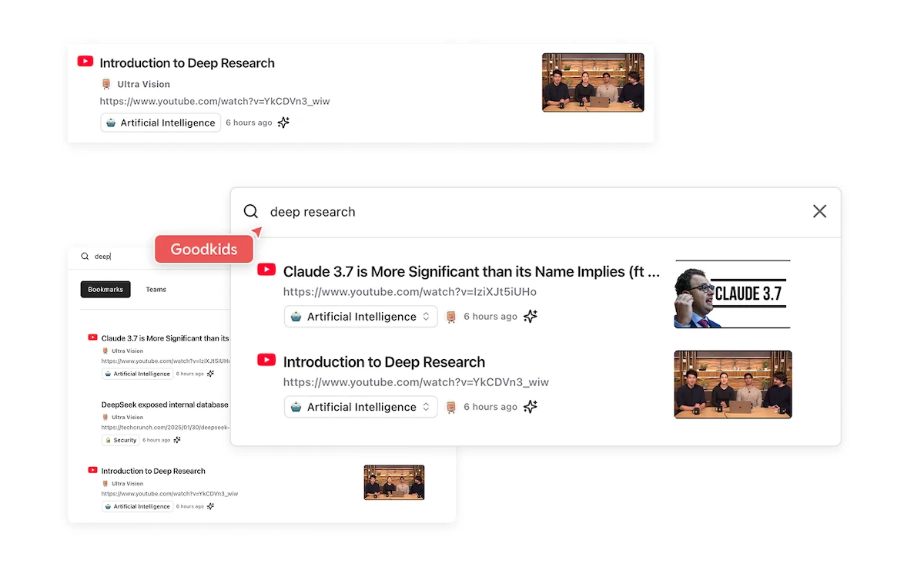Viewport: 924px width, 581px height.
Task: Click the Ultra Vision avatar under the DeepSeek bookmark
Action: click(105, 417)
